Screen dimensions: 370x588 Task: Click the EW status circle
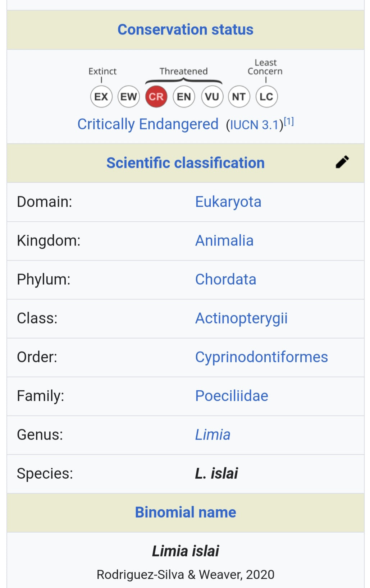point(129,97)
